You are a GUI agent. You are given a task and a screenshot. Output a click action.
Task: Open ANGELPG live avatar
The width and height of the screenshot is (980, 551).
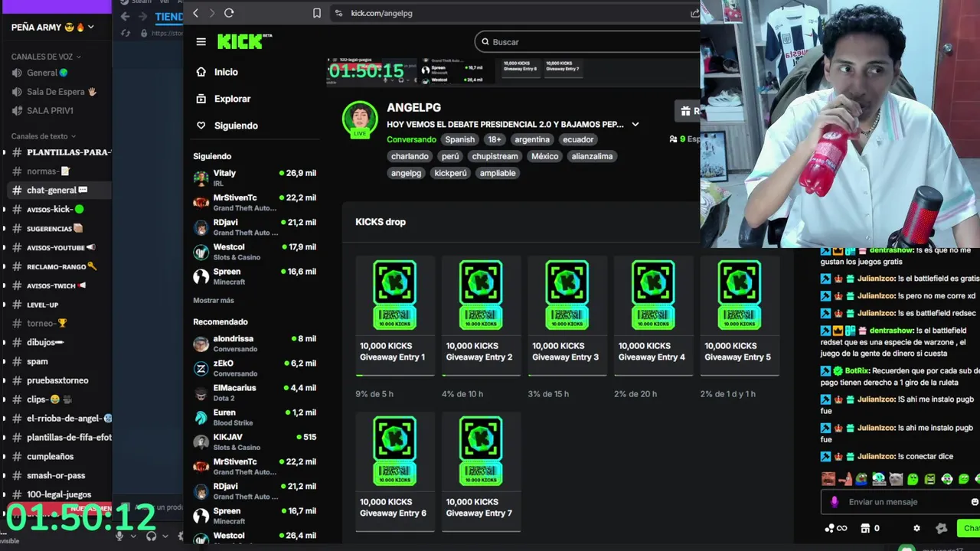360,119
